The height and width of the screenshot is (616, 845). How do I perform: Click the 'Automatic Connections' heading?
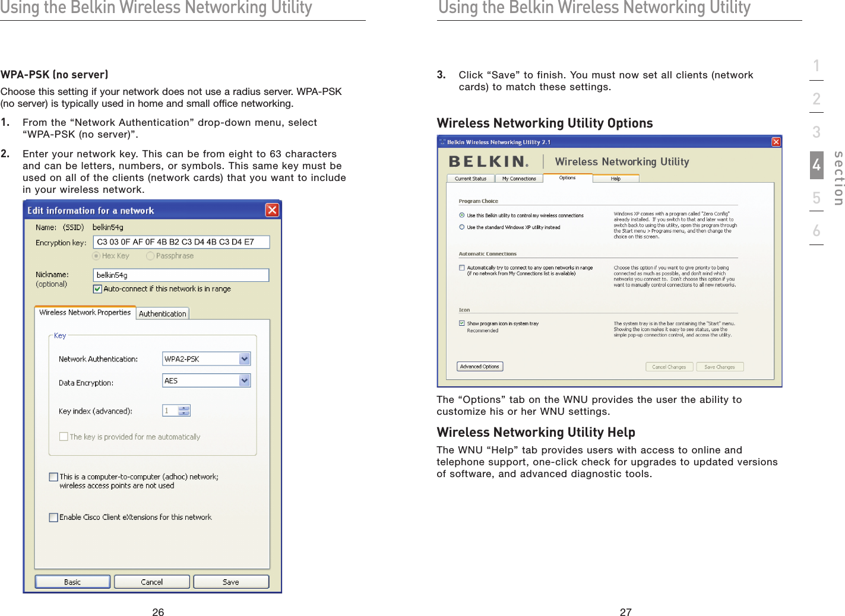pos(488,253)
